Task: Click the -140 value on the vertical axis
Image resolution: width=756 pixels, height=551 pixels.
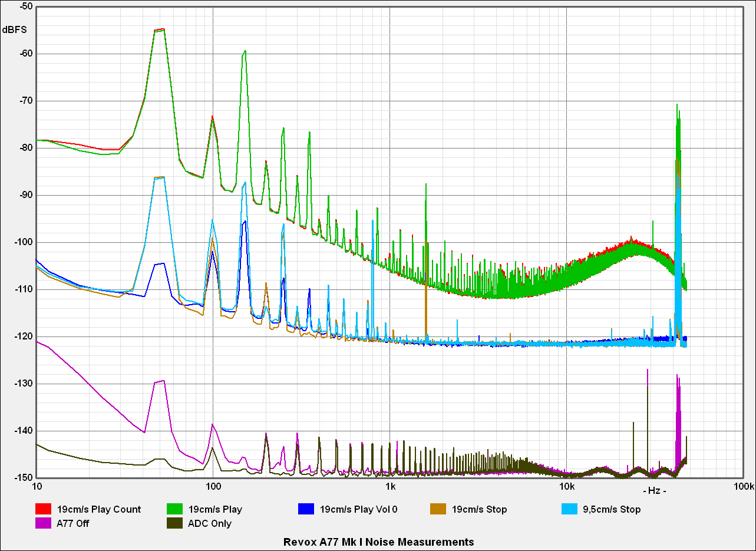Action: [x=24, y=431]
